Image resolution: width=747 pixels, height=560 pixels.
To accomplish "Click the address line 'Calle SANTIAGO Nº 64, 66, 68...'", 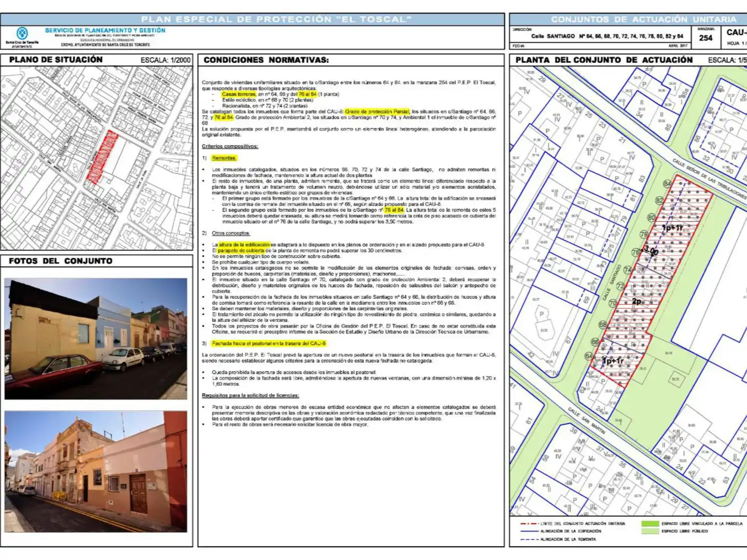I will click(x=607, y=36).
